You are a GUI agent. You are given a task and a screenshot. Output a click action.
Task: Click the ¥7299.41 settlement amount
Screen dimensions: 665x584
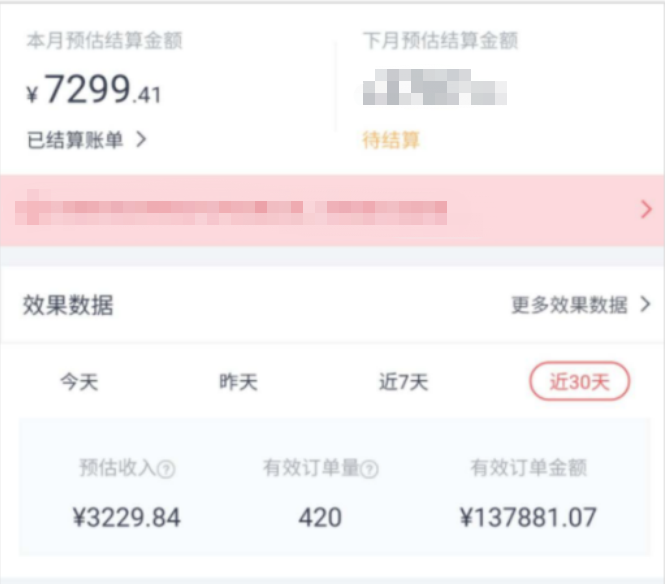coord(94,89)
